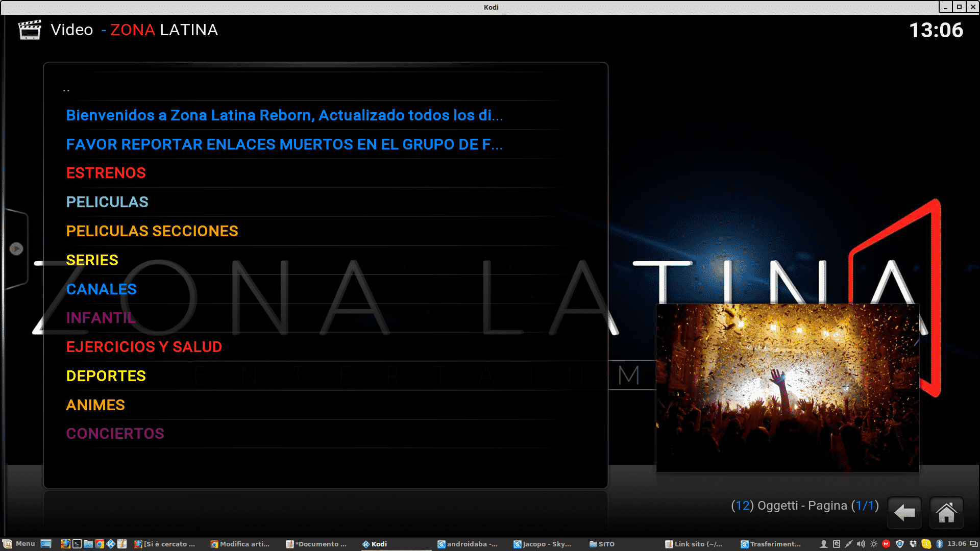Click the back arrow button
The width and height of the screenshot is (980, 551).
(x=904, y=513)
